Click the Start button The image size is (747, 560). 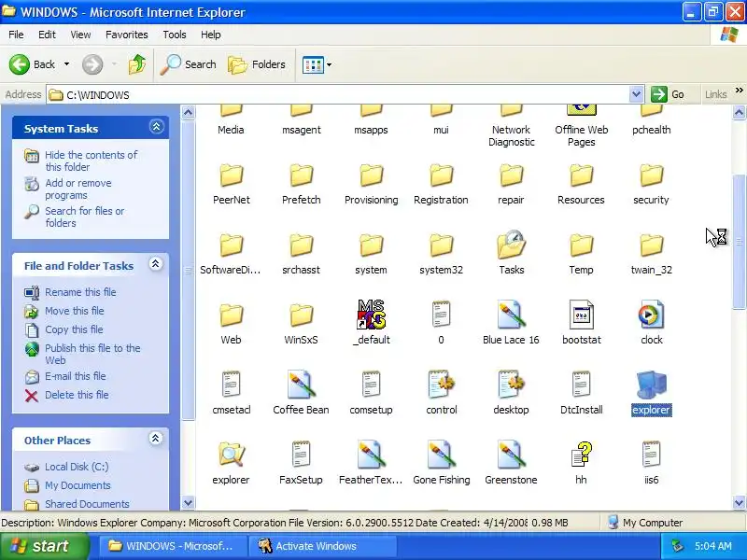click(45, 546)
